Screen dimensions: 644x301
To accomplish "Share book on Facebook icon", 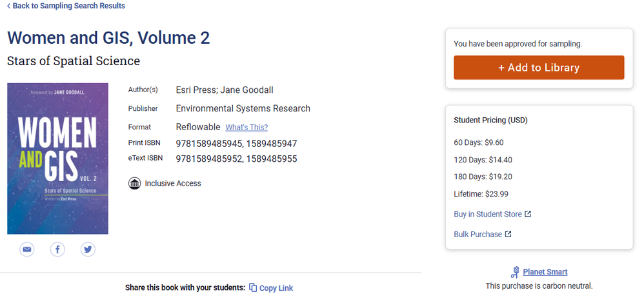I will pyautogui.click(x=57, y=249).
